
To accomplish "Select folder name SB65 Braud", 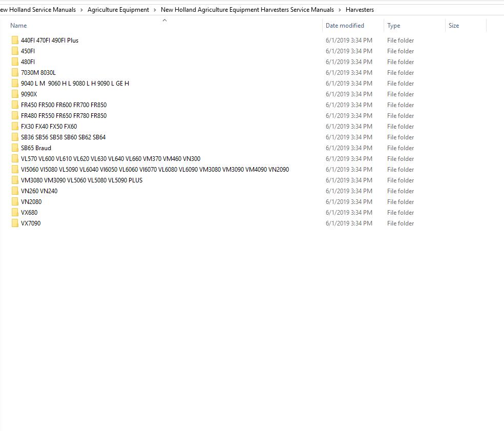I will coord(36,148).
